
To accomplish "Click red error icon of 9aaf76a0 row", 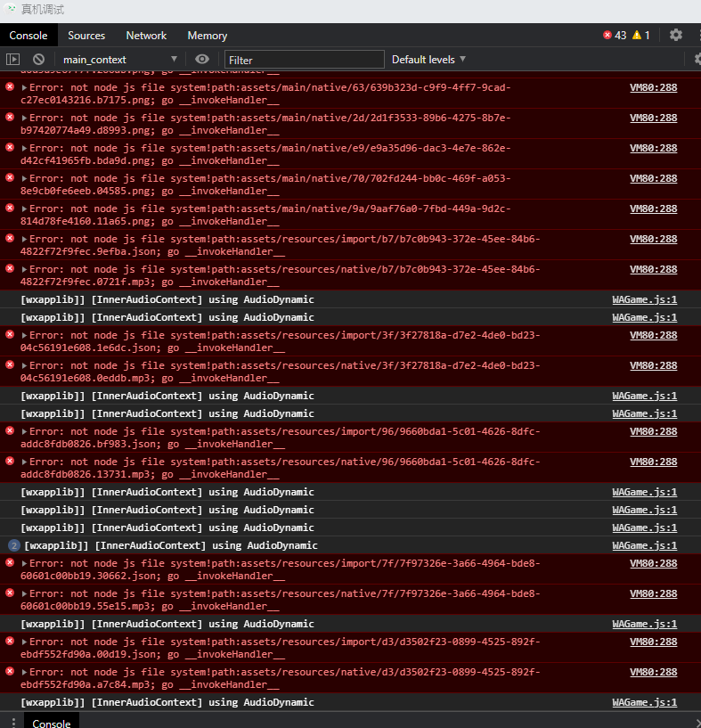I will tap(10, 208).
